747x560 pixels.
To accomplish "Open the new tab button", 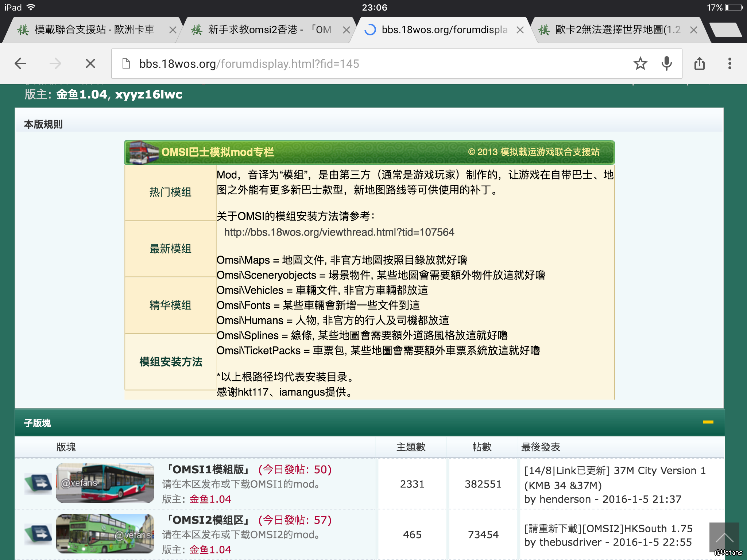I will pos(726,30).
